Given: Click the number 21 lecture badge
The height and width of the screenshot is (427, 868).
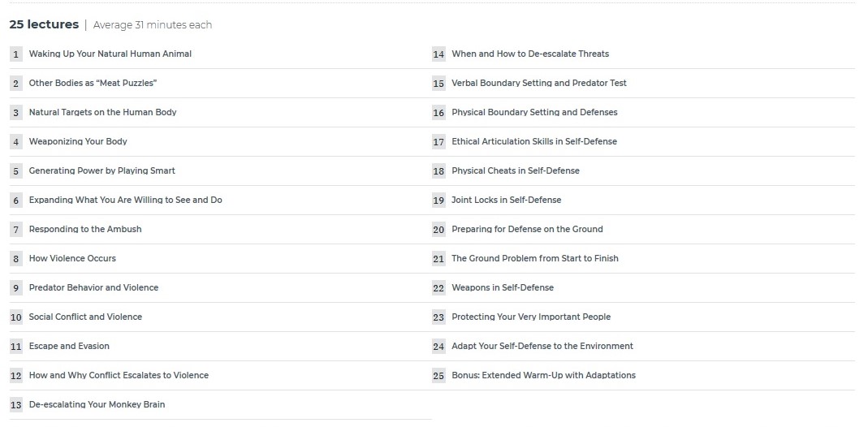Looking at the screenshot, I should [x=438, y=259].
